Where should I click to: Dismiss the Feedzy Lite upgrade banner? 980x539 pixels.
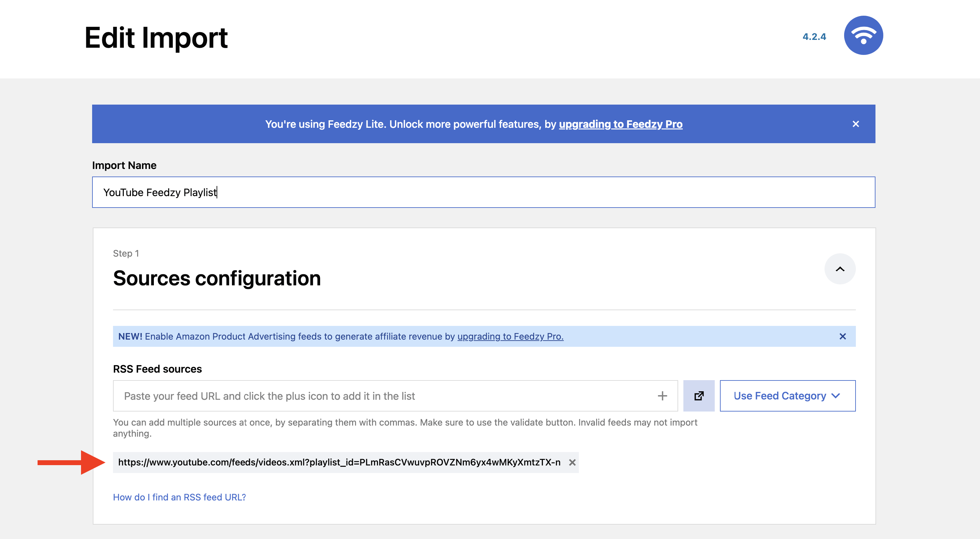855,124
